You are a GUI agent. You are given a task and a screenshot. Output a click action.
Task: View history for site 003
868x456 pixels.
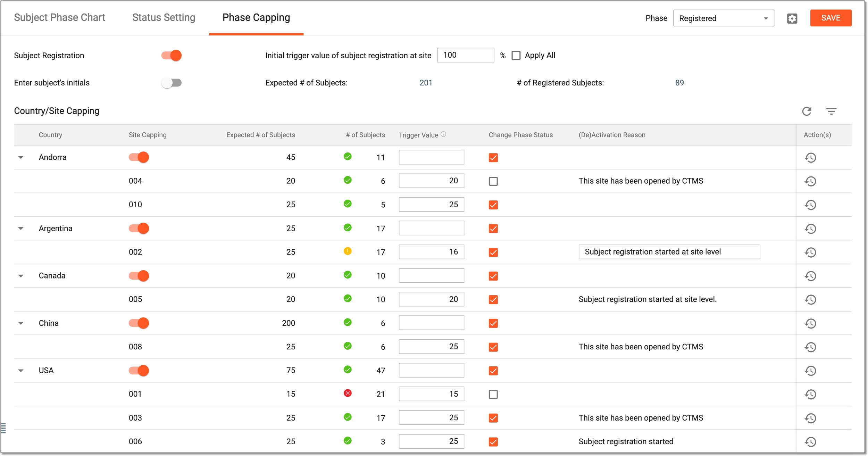(x=810, y=418)
